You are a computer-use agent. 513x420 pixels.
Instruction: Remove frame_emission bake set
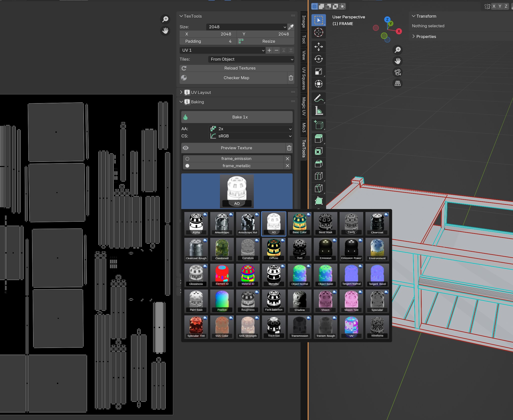click(x=287, y=159)
